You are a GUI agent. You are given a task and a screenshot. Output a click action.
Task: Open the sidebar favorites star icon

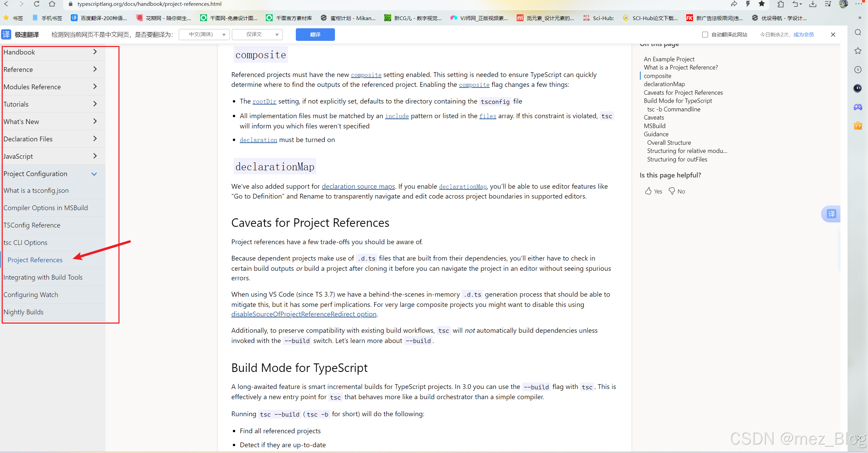click(858, 51)
